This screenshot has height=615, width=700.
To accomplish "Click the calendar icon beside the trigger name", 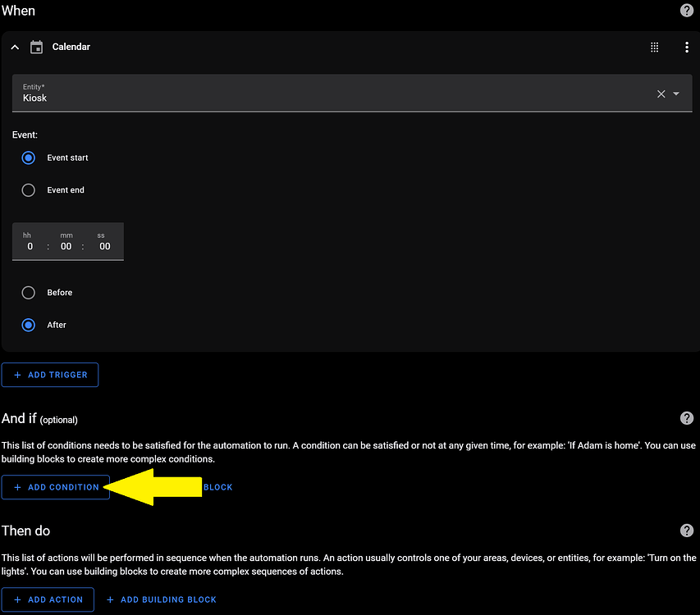I will (x=36, y=47).
